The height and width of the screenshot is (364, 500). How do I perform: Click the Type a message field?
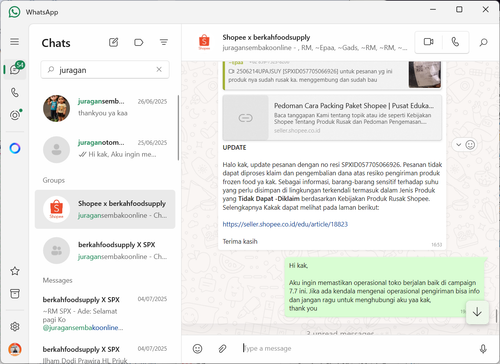click(x=357, y=349)
